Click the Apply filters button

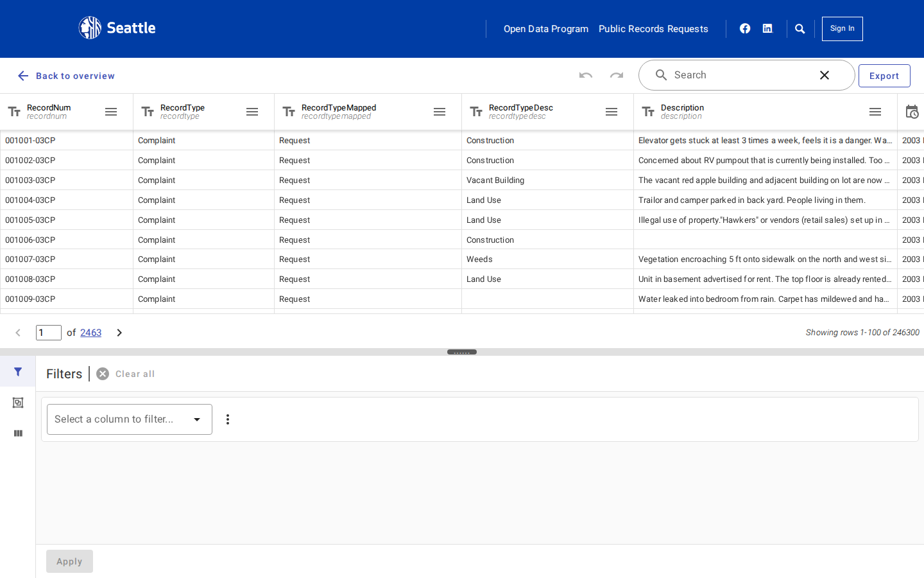pyautogui.click(x=69, y=561)
